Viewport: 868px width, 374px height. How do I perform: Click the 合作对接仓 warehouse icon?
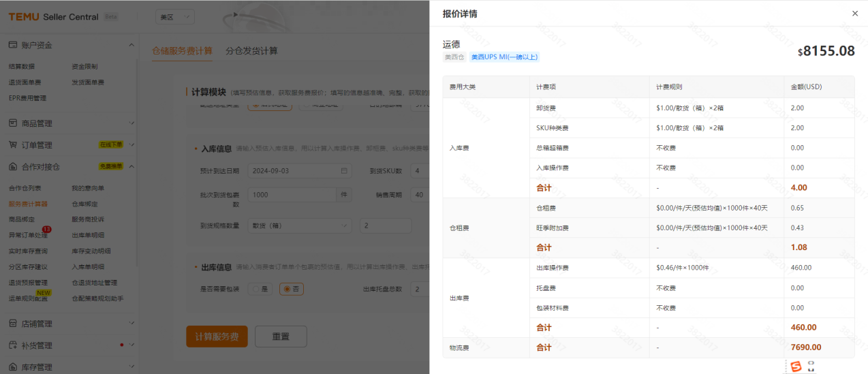(x=12, y=166)
